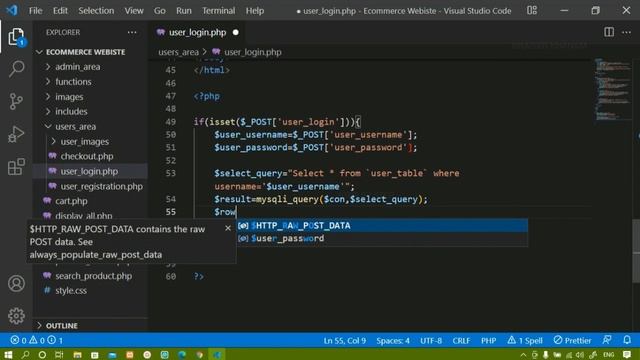Image resolution: width=640 pixels, height=360 pixels.
Task: Open the Help menu
Action: (255, 11)
